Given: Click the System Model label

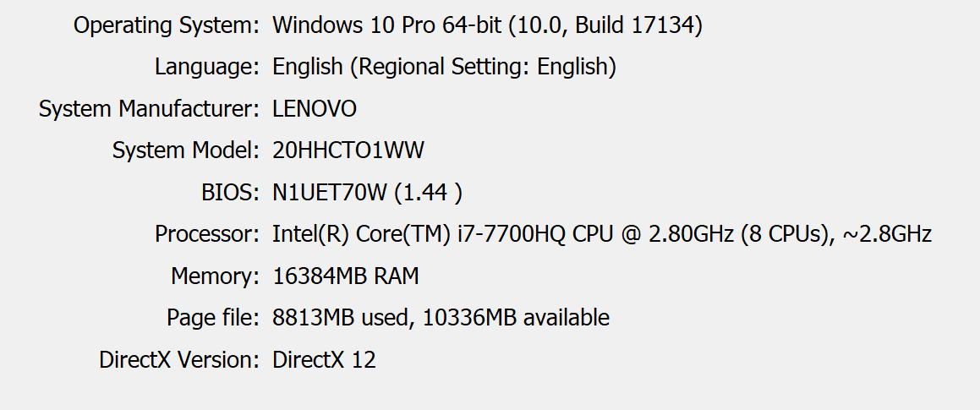Looking at the screenshot, I should 185,151.
